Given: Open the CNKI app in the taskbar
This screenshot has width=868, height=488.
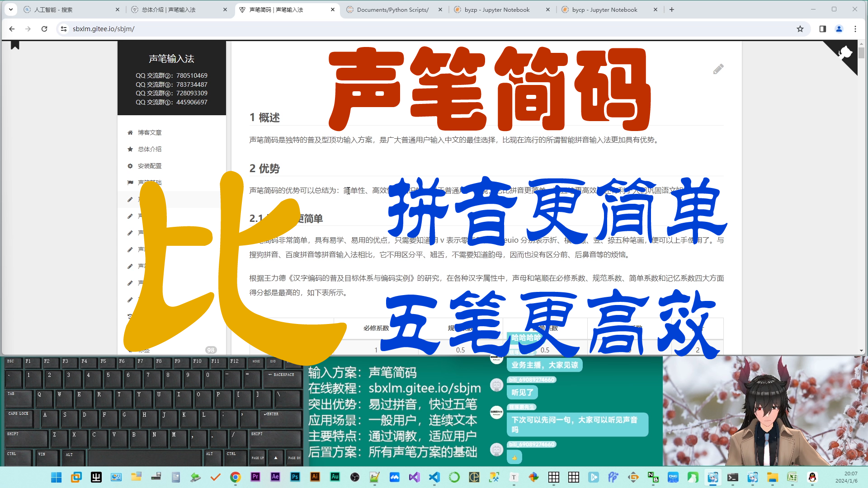Looking at the screenshot, I should pyautogui.click(x=673, y=477).
